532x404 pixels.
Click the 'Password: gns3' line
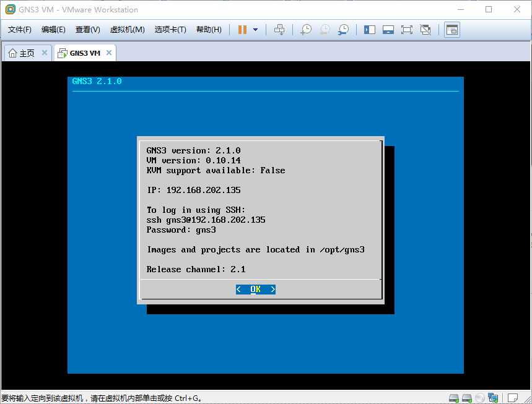coord(181,230)
